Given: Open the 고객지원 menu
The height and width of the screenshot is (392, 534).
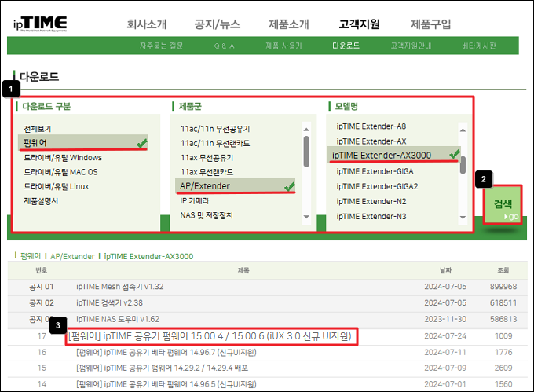Looking at the screenshot, I should pos(360,24).
